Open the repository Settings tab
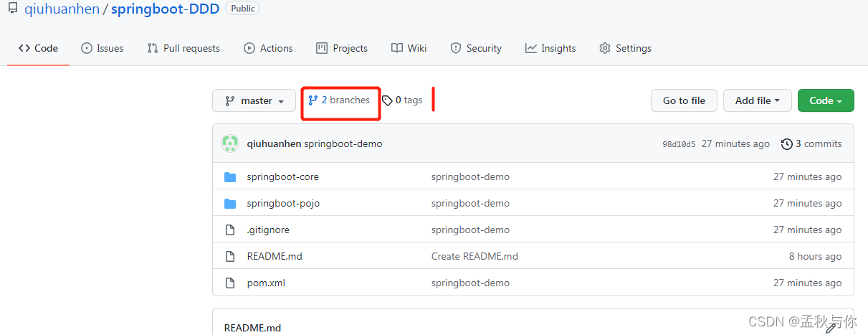The height and width of the screenshot is (335, 868). coord(626,48)
